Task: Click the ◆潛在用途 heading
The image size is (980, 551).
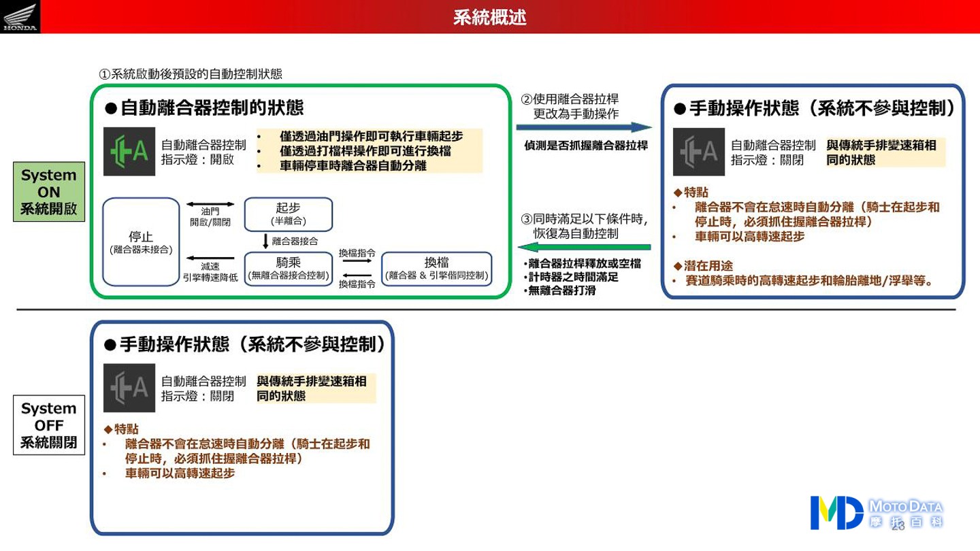Action: coord(703,265)
